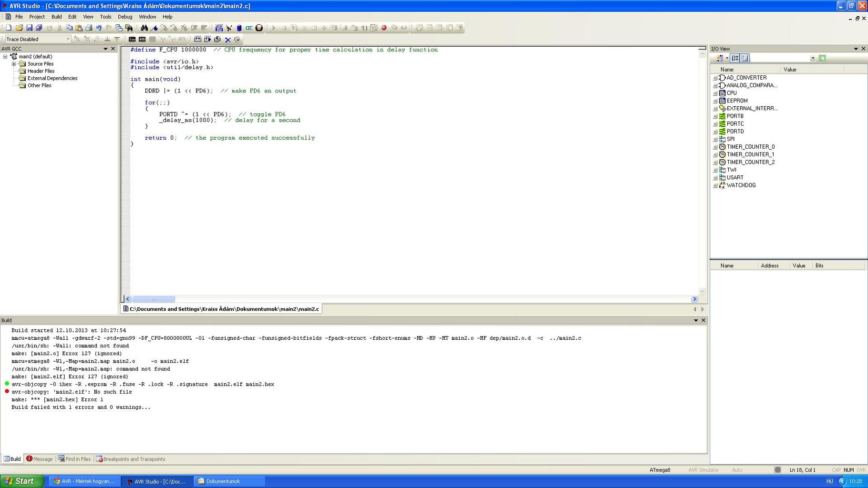Expand the TIMER_COUNTER_1 node
The image size is (868, 488).
click(715, 155)
